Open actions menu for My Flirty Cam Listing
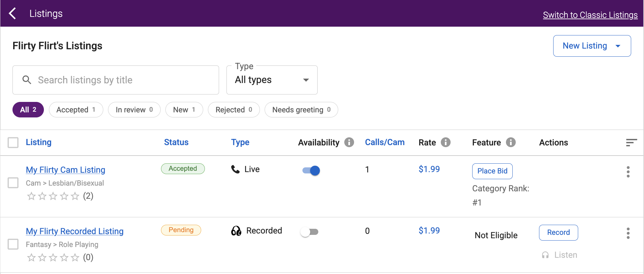Image resolution: width=644 pixels, height=274 pixels. 628,172
